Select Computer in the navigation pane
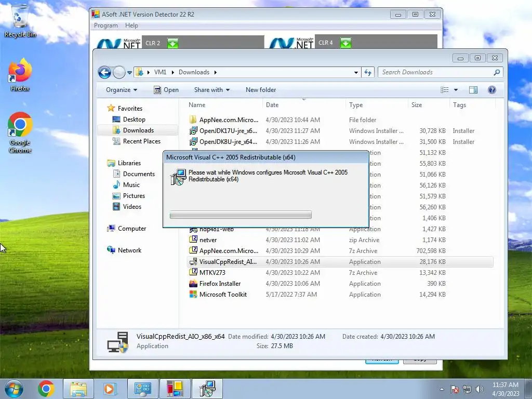The width and height of the screenshot is (532, 399). point(127,229)
